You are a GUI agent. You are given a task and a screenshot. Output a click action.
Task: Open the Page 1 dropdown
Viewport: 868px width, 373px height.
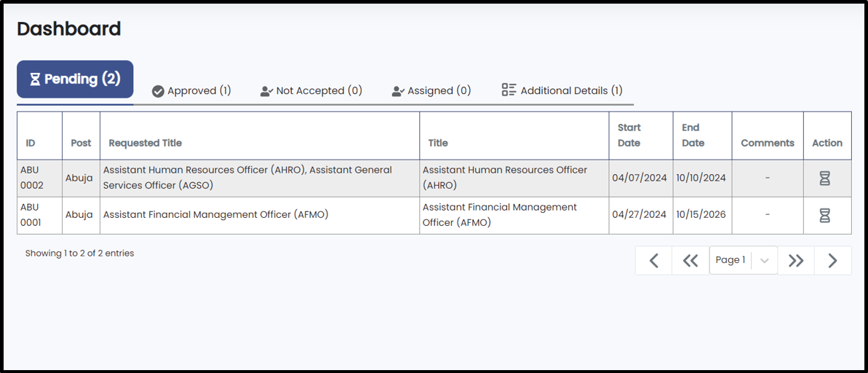(744, 260)
